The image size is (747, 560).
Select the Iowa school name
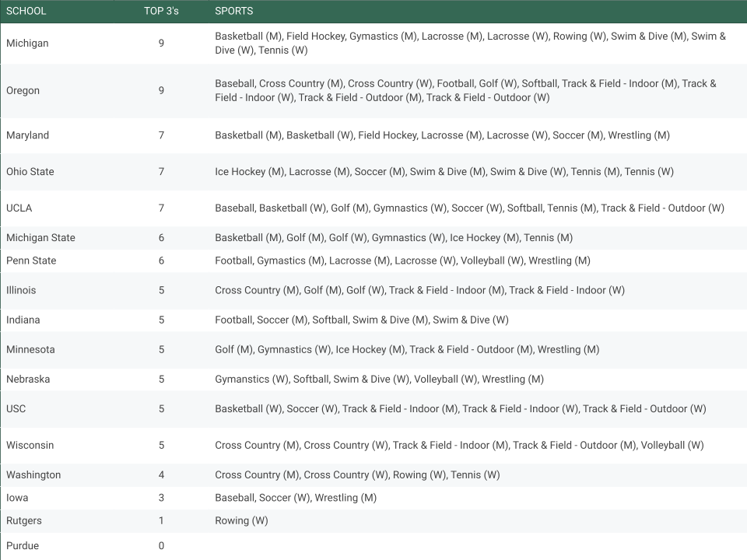pyautogui.click(x=17, y=498)
